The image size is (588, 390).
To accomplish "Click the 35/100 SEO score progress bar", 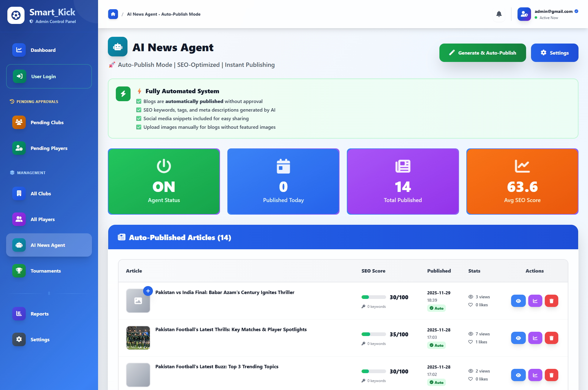I will [374, 334].
